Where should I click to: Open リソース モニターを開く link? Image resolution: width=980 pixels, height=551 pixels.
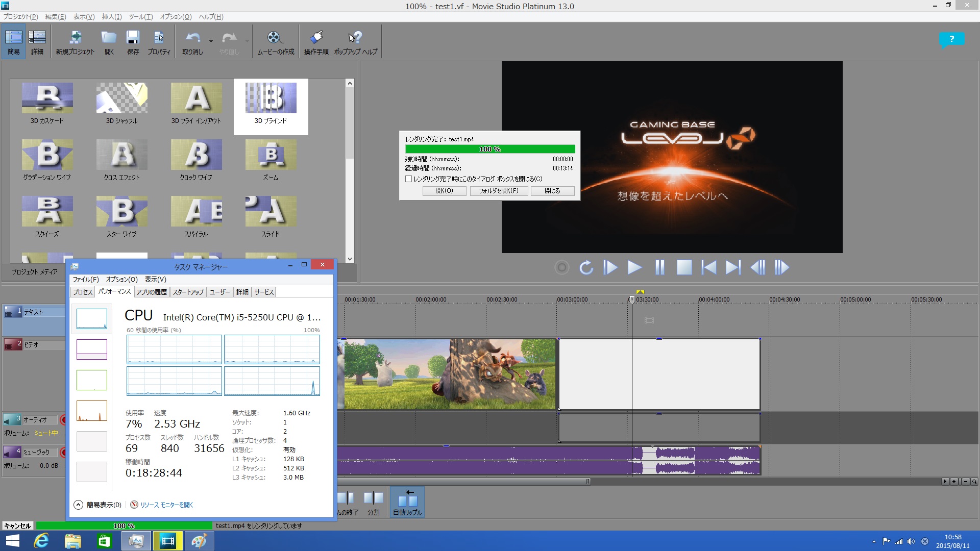[166, 505]
